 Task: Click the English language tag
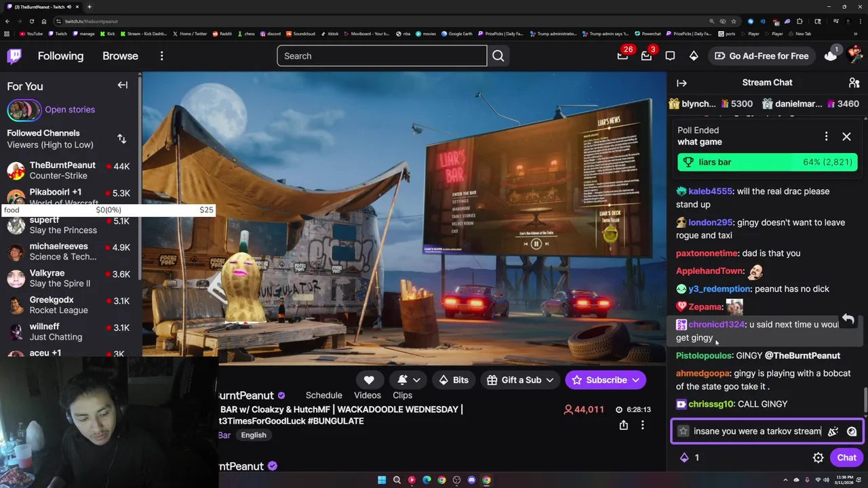pos(254,435)
